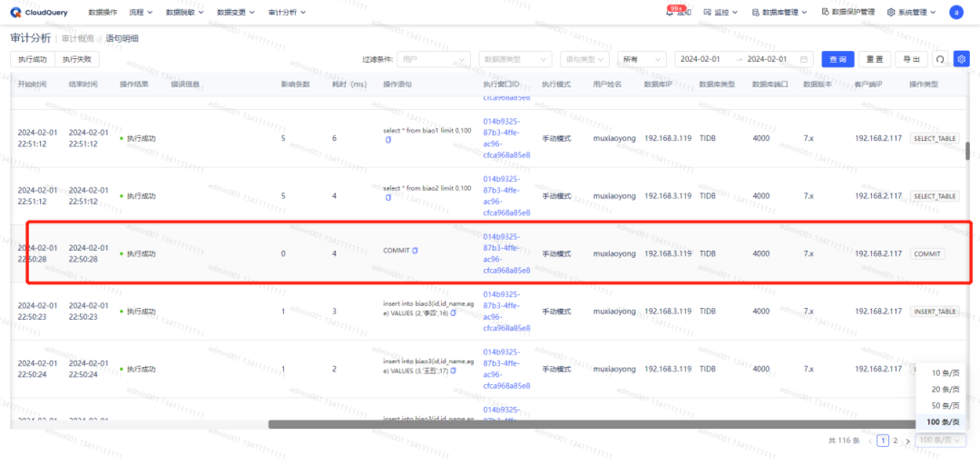Click the end date field 2024-02-01

(x=768, y=59)
